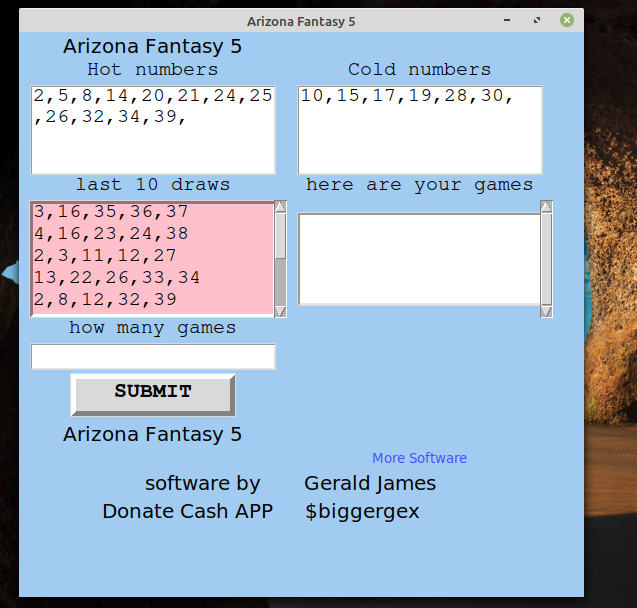Click the Donate Cash APP text

pos(187,511)
